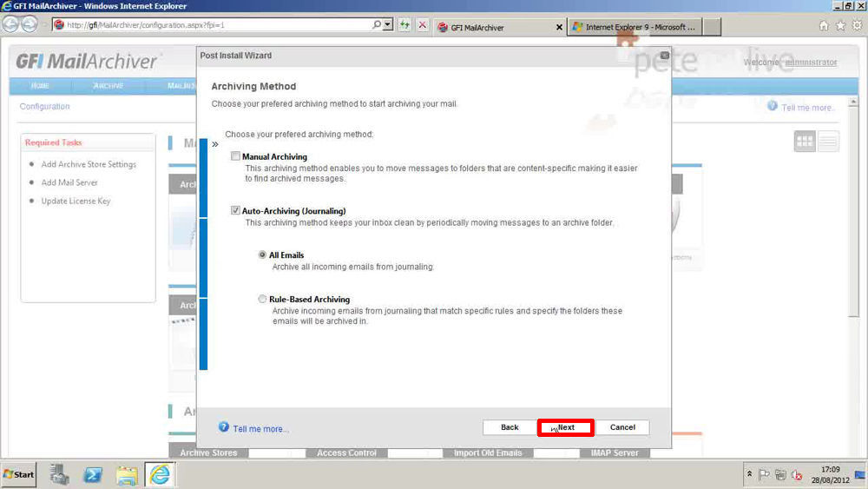Click the wizard Next button
The image size is (868, 489).
tap(566, 427)
